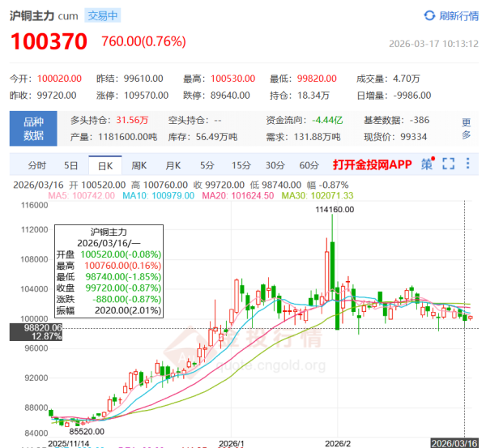Click the 2026/03/16 date marker on axis
This screenshot has height=448, width=486.
tap(454, 443)
